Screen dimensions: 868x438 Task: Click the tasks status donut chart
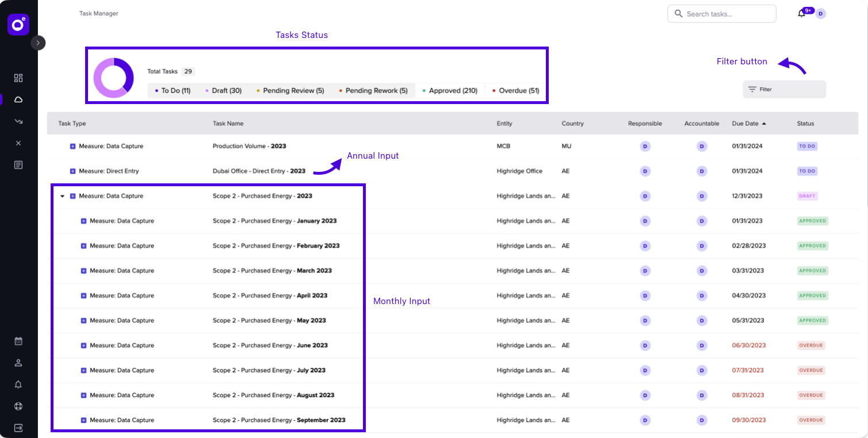click(x=114, y=78)
